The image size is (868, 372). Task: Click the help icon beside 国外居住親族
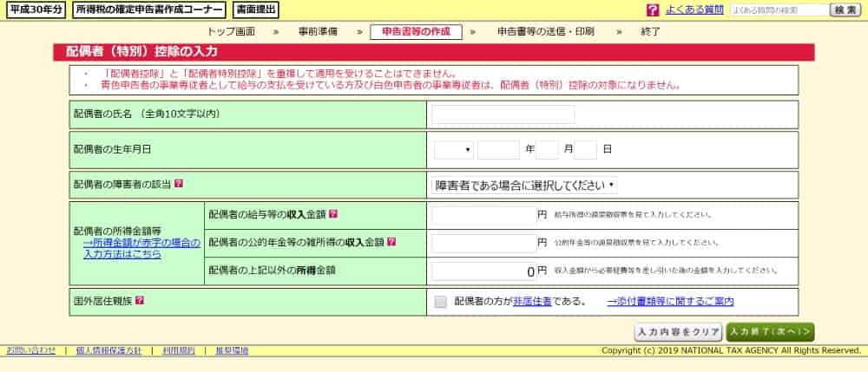(140, 301)
